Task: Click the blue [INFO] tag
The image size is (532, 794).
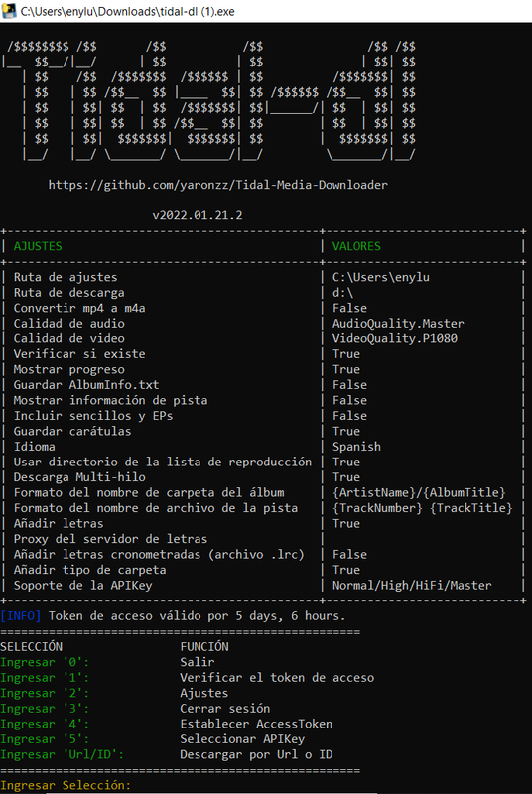Action: (21, 616)
